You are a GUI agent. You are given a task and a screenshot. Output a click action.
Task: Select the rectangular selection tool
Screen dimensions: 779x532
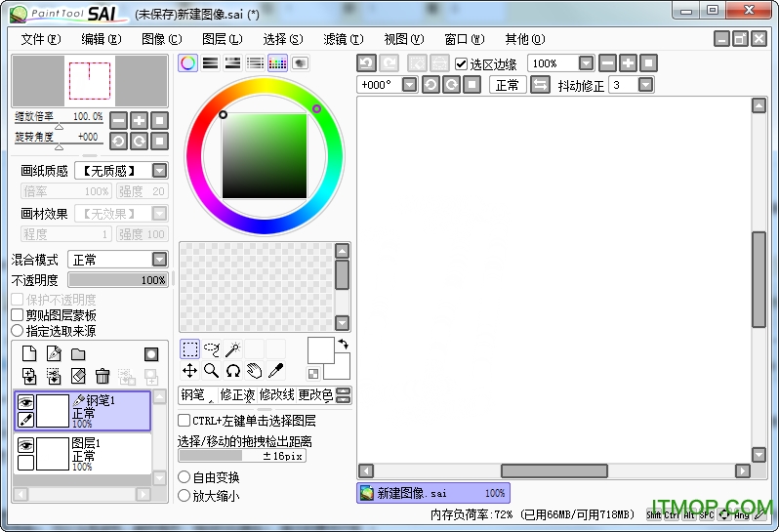(190, 348)
